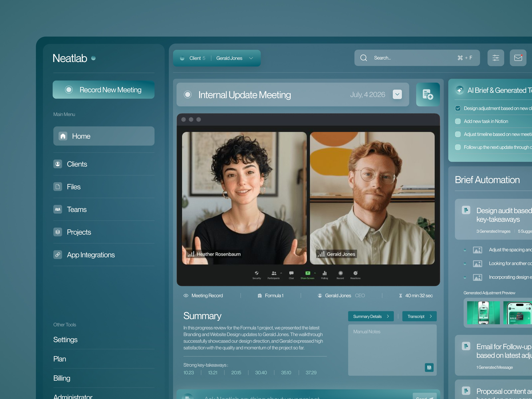Screen dimensions: 532x399
Task: Click the Email for Follow-up card icon
Action: coord(466,346)
